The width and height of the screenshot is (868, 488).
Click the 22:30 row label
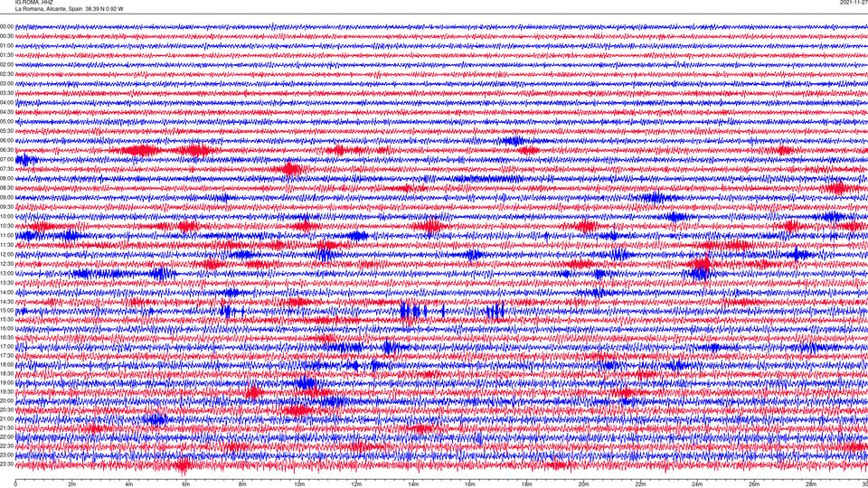(x=6, y=446)
